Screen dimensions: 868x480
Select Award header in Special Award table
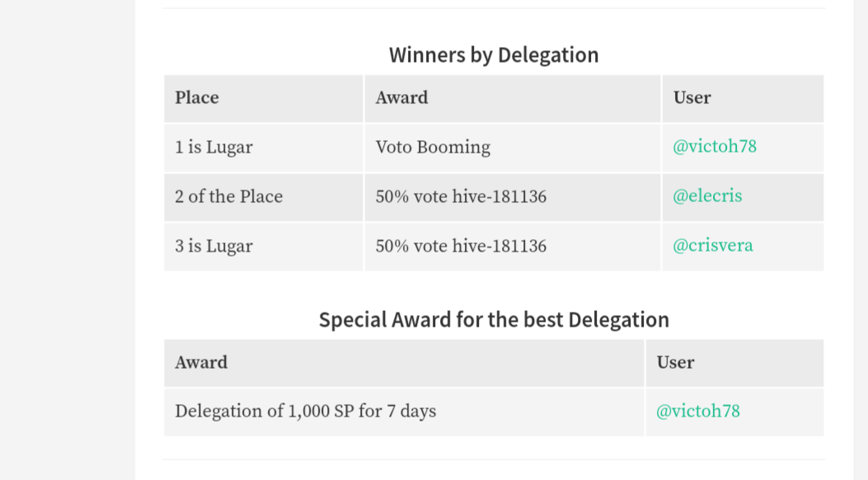pyautogui.click(x=404, y=363)
